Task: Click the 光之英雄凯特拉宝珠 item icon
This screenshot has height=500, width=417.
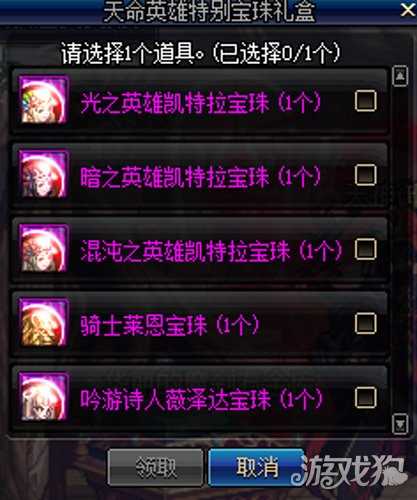Action: click(x=43, y=100)
